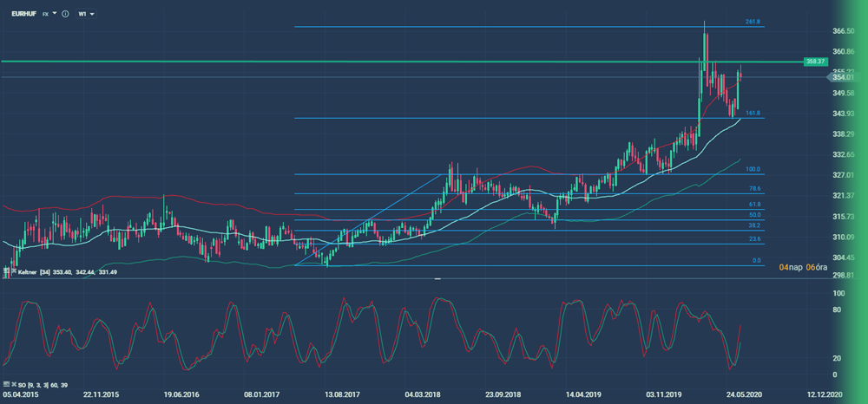Click the EURHUF symbol name
The width and height of the screenshot is (868, 404).
click(23, 14)
